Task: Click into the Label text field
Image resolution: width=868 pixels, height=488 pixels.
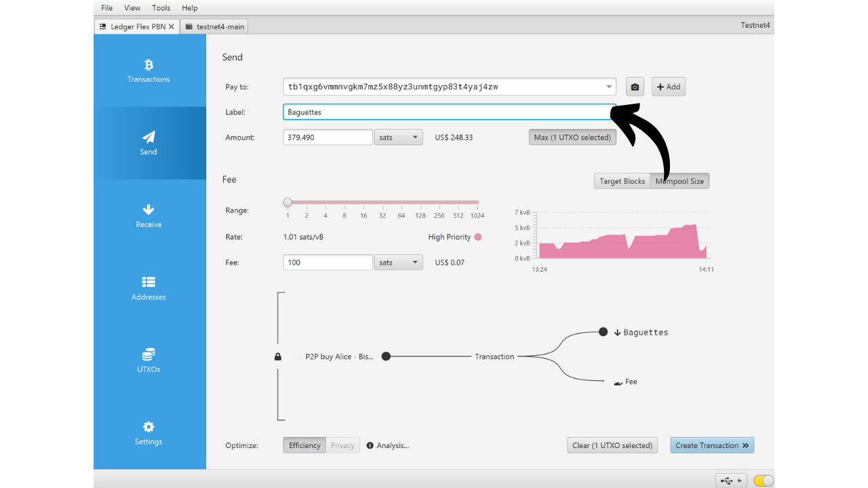Action: (x=448, y=113)
